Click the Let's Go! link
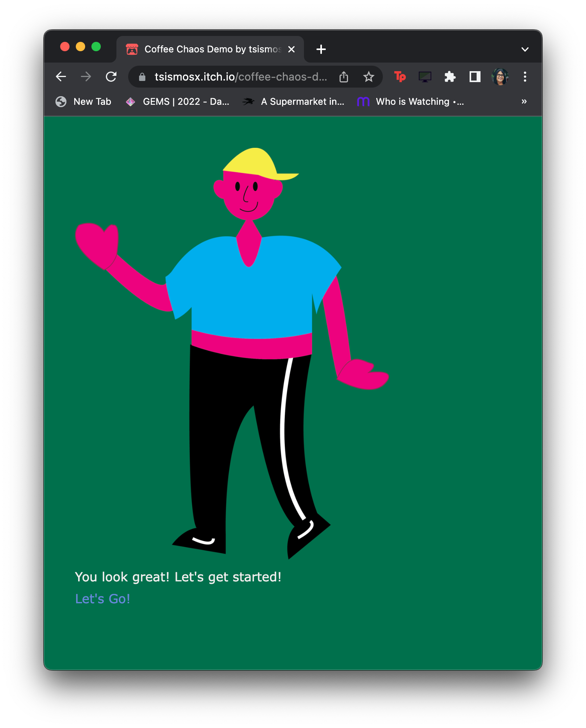 (x=102, y=599)
